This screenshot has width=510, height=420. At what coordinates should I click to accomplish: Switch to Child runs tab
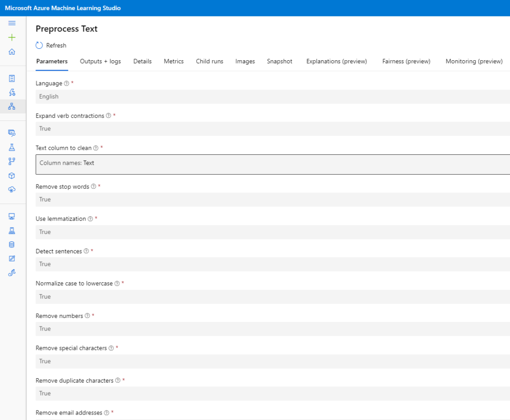[210, 61]
